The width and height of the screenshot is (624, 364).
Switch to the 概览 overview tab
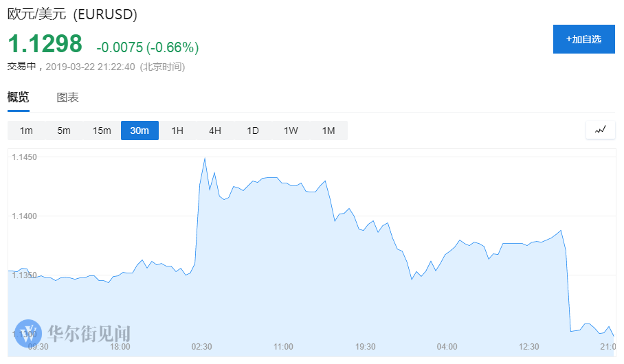coord(19,98)
